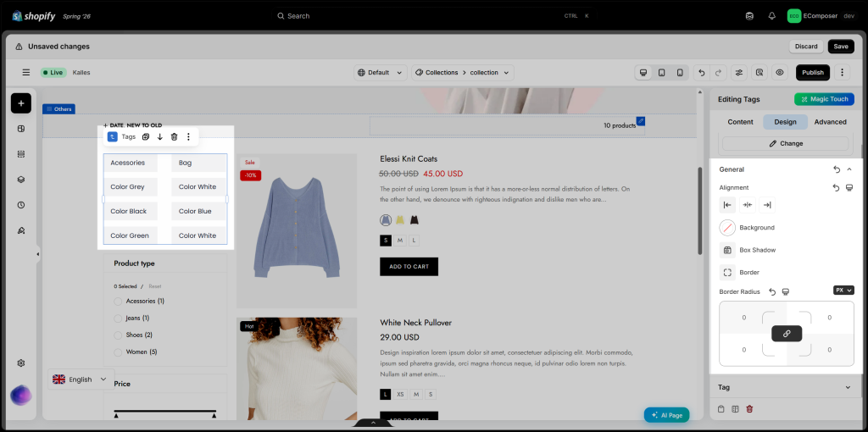Toggle the linked border radius button

(x=787, y=334)
